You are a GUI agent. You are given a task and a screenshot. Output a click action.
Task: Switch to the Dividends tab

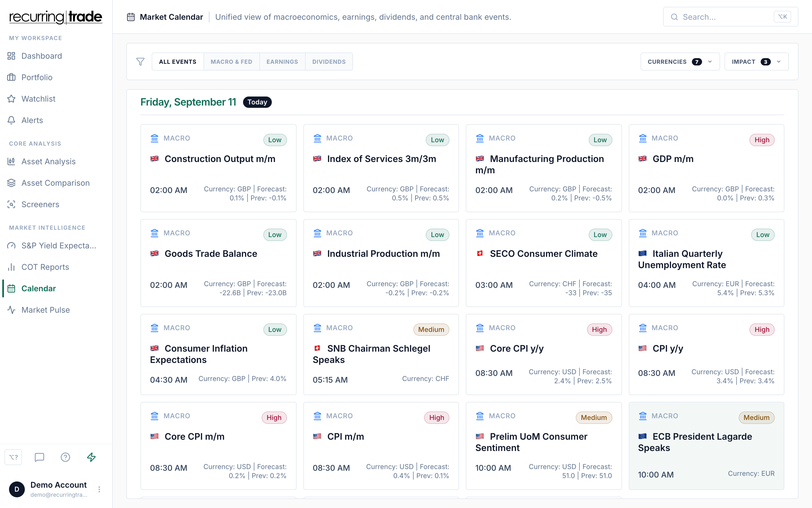tap(329, 62)
